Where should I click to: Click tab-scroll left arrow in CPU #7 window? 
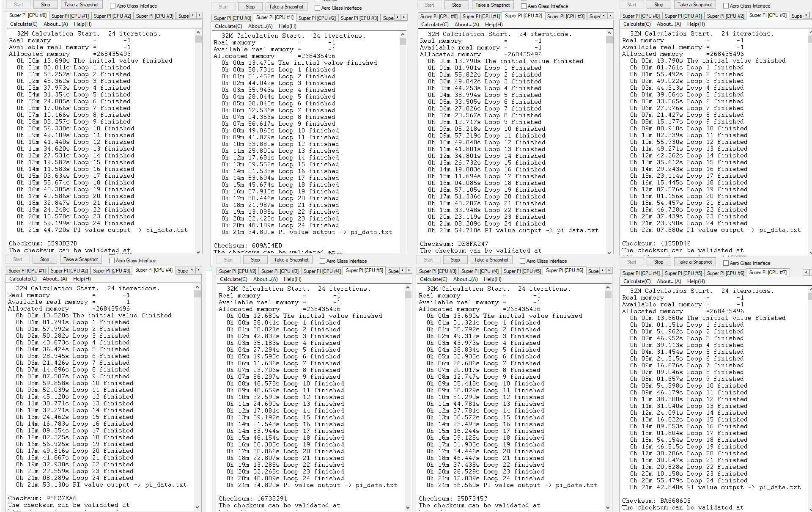[x=806, y=273]
